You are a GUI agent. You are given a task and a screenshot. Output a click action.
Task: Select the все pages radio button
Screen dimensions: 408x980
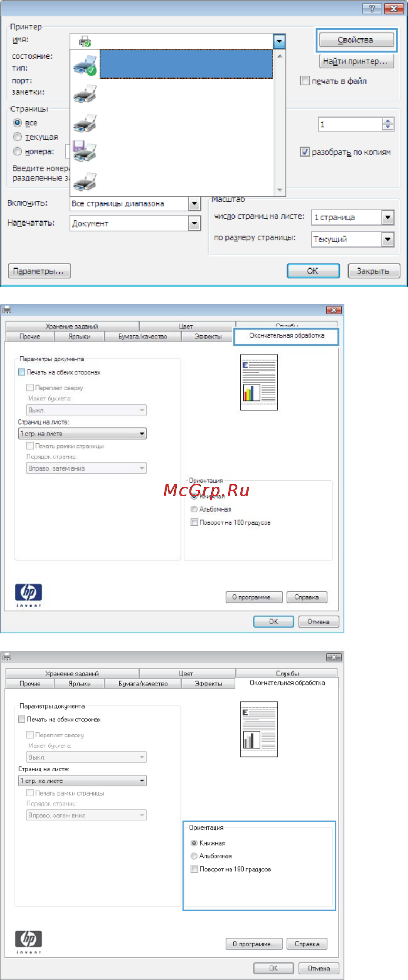point(17,123)
